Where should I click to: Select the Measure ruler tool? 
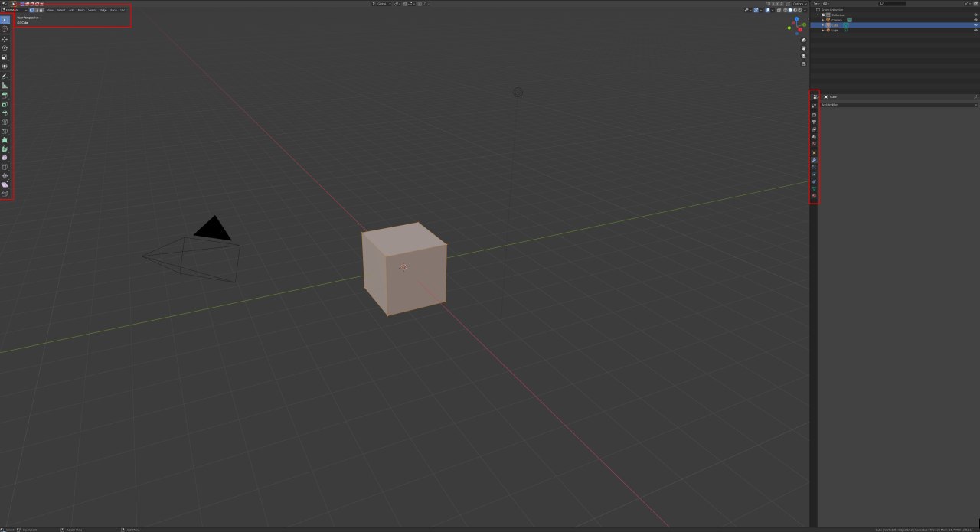[x=5, y=85]
